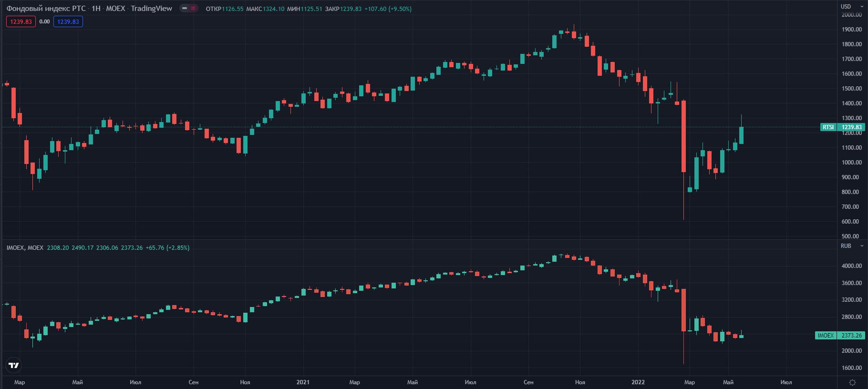Click the TradingView logo badge
This screenshot has height=389, width=868.
coord(14,365)
